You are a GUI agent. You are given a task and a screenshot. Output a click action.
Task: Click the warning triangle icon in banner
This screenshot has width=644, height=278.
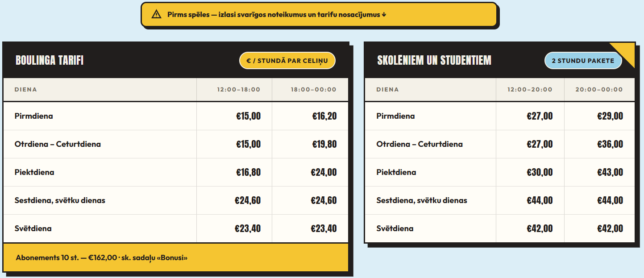tap(156, 14)
